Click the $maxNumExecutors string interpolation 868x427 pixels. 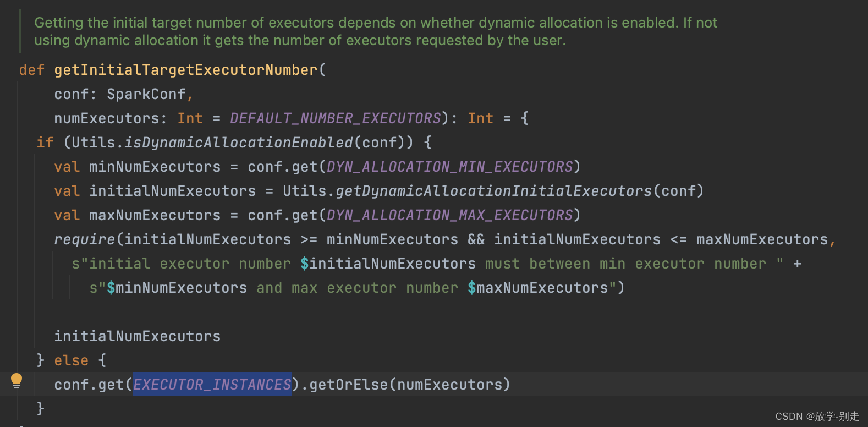(x=538, y=288)
